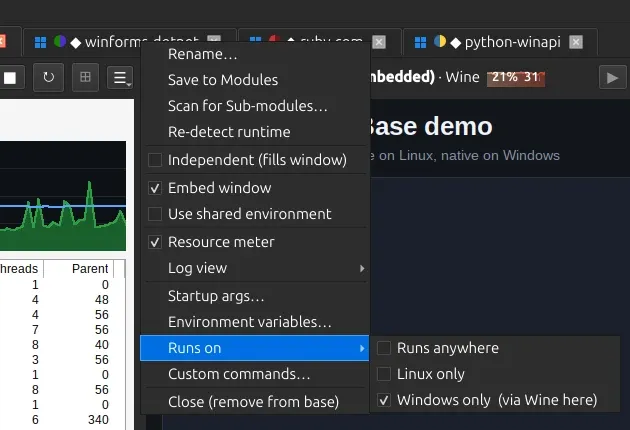630x430 pixels.
Task: Switch to the python-winapi tab
Action: point(500,42)
